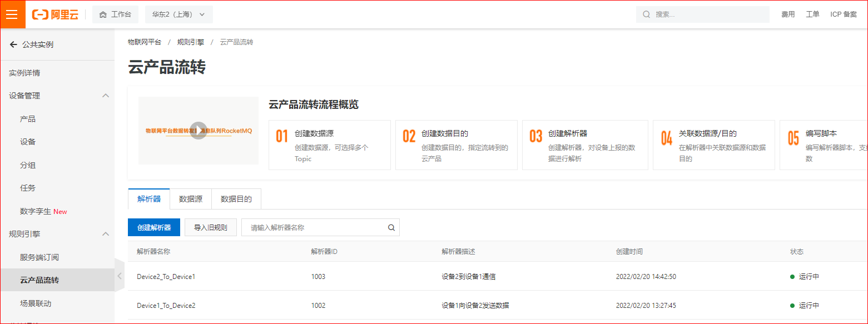
Task: Click the 解析器名称 column header
Action: coord(153,251)
